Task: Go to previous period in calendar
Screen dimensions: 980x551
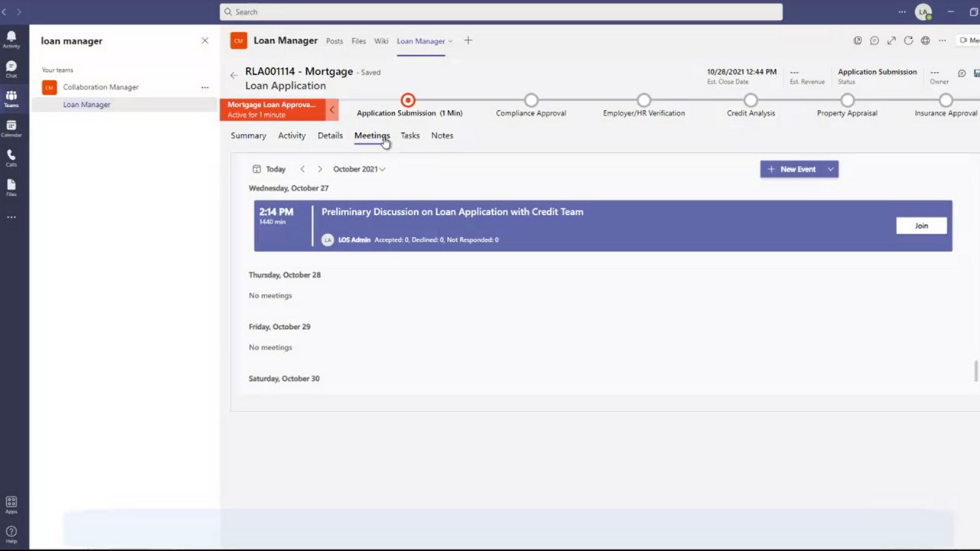Action: pyautogui.click(x=302, y=169)
